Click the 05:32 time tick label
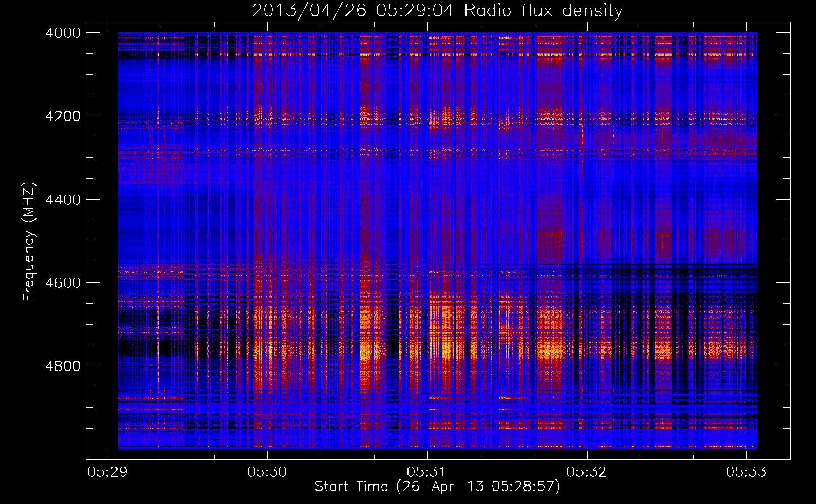 click(x=587, y=472)
